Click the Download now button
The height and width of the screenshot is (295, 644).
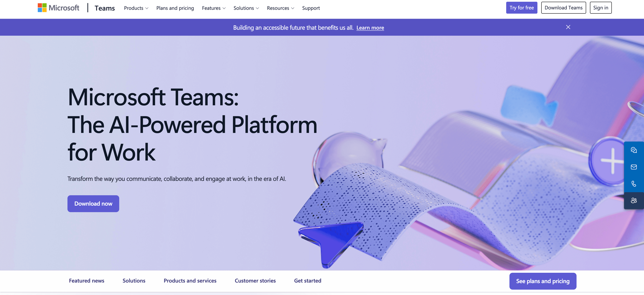coord(93,204)
